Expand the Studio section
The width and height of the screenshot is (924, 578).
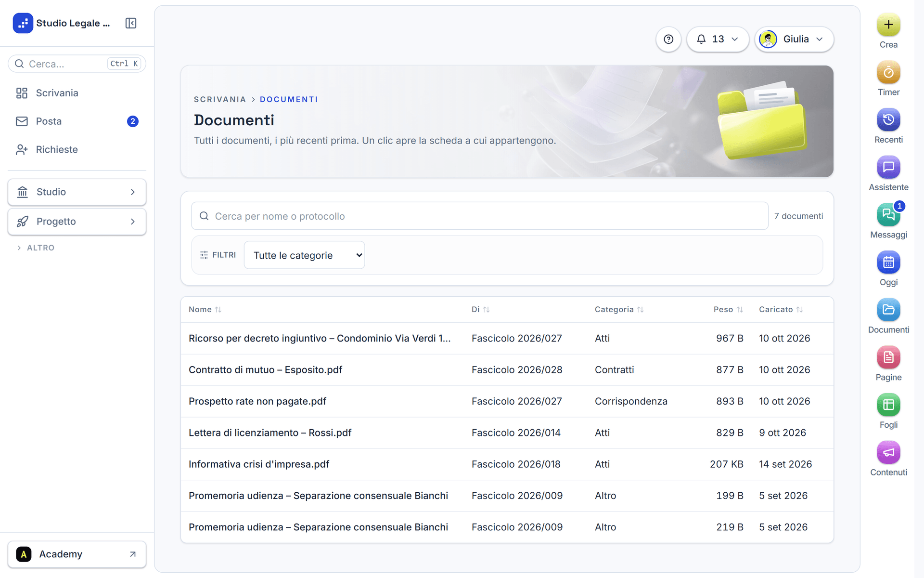pos(77,192)
